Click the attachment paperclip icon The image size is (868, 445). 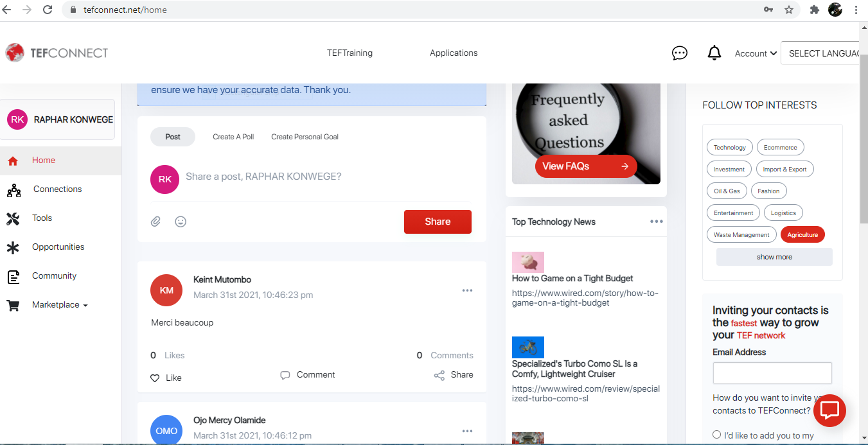[x=155, y=222]
